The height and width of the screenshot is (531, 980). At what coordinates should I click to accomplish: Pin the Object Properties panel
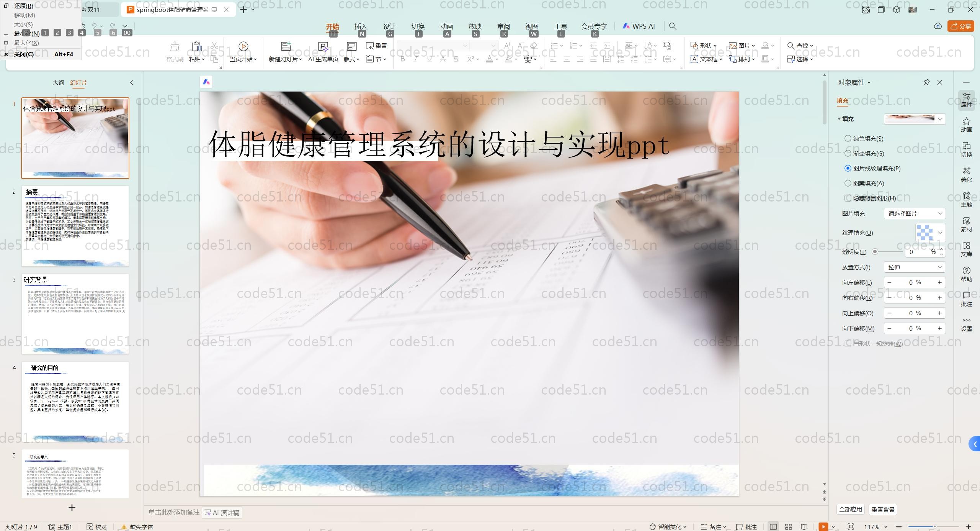pyautogui.click(x=926, y=82)
